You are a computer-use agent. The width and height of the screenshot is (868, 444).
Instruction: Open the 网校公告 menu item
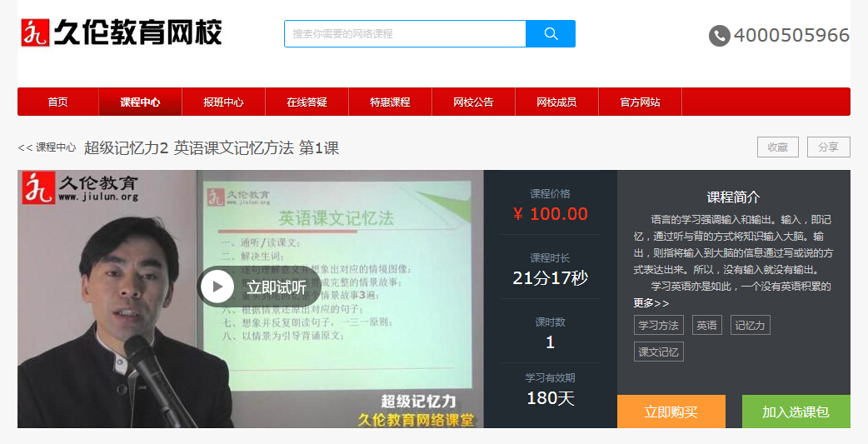click(x=473, y=102)
